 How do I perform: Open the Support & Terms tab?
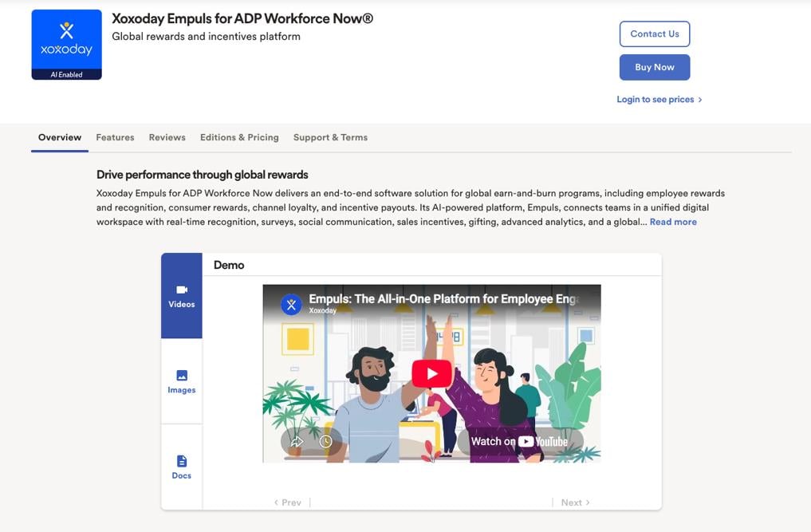[330, 137]
